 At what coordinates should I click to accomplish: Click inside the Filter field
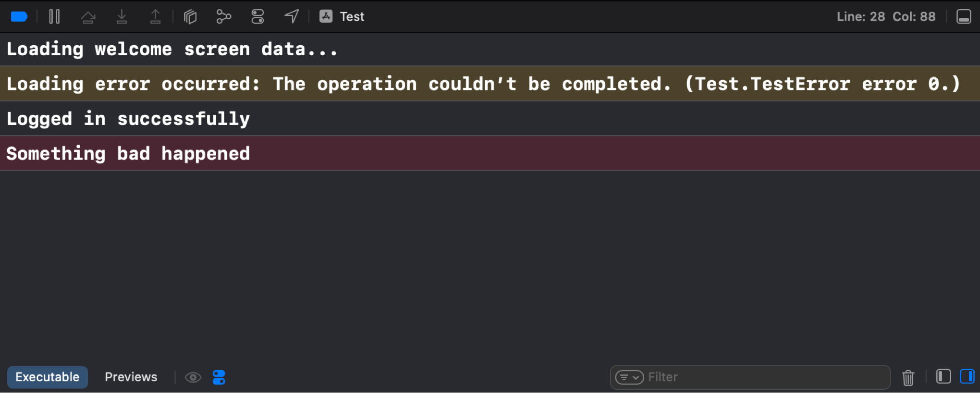749,377
